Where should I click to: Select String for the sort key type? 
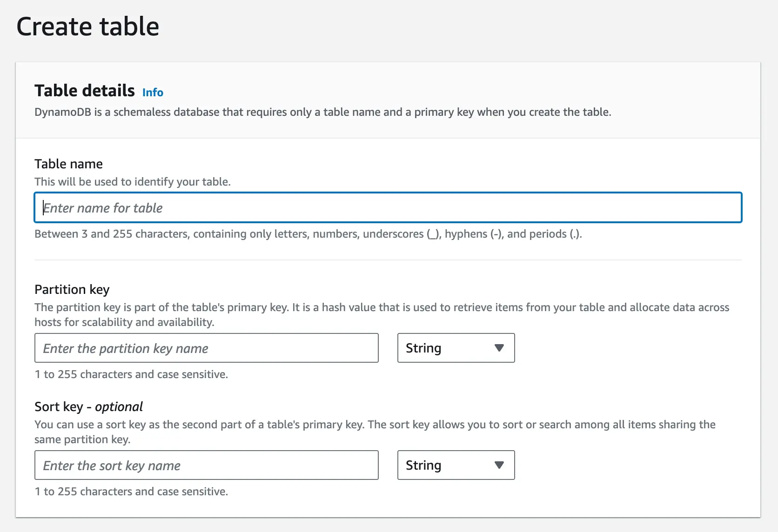(x=455, y=465)
